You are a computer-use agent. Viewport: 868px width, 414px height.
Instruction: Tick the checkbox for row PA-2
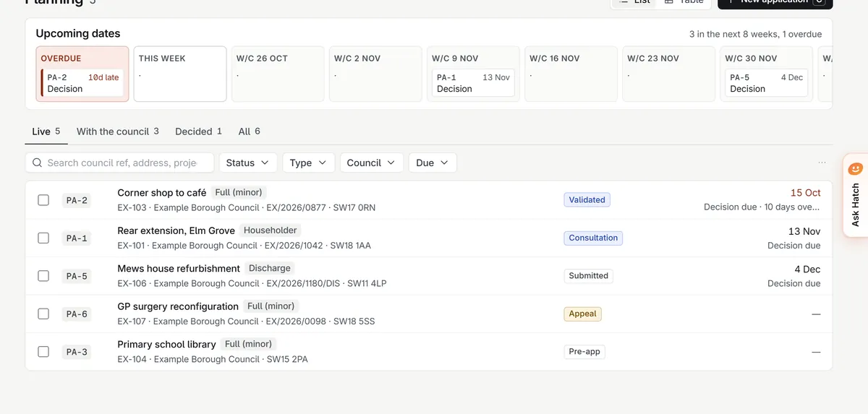click(x=43, y=200)
